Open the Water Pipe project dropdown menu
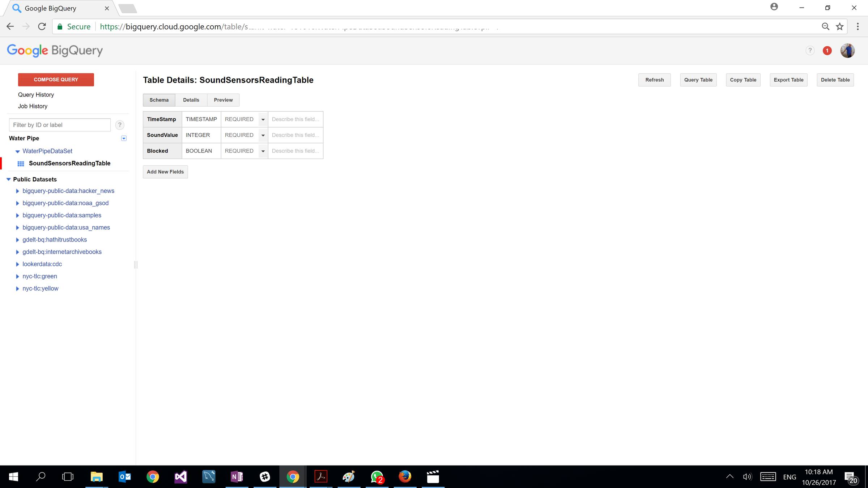 point(124,138)
